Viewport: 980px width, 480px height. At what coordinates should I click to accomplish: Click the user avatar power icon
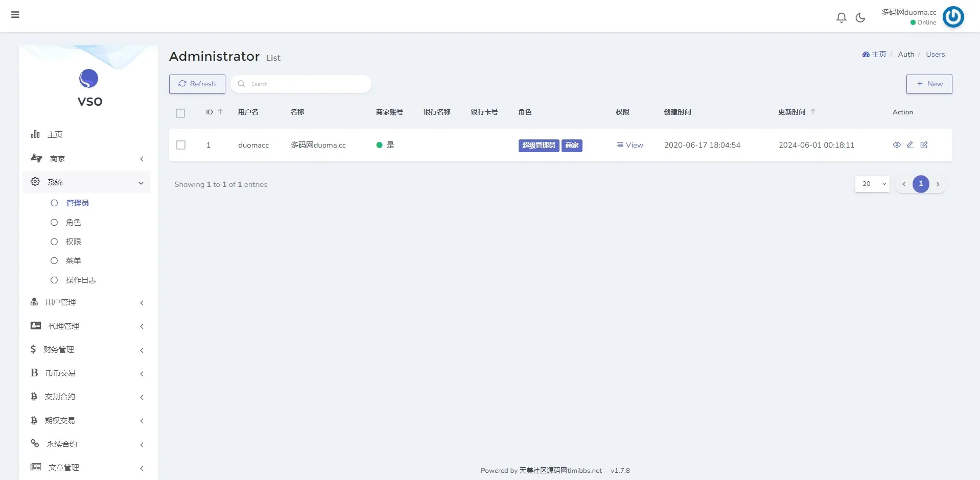pyautogui.click(x=953, y=17)
